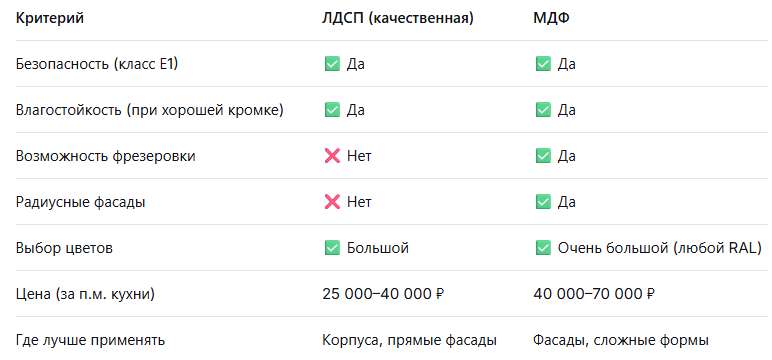The image size is (772, 360).
Task: Select the Критерий column header
Action: point(50,18)
